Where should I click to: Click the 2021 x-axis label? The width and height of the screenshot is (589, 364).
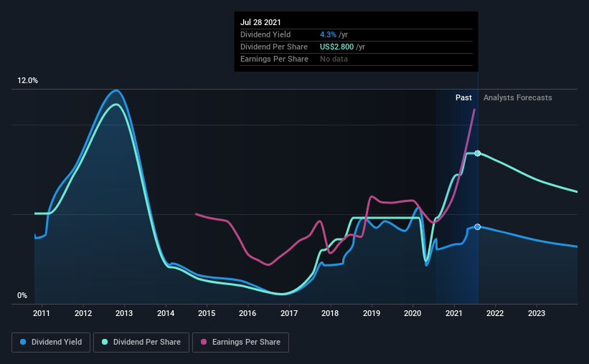(x=454, y=313)
